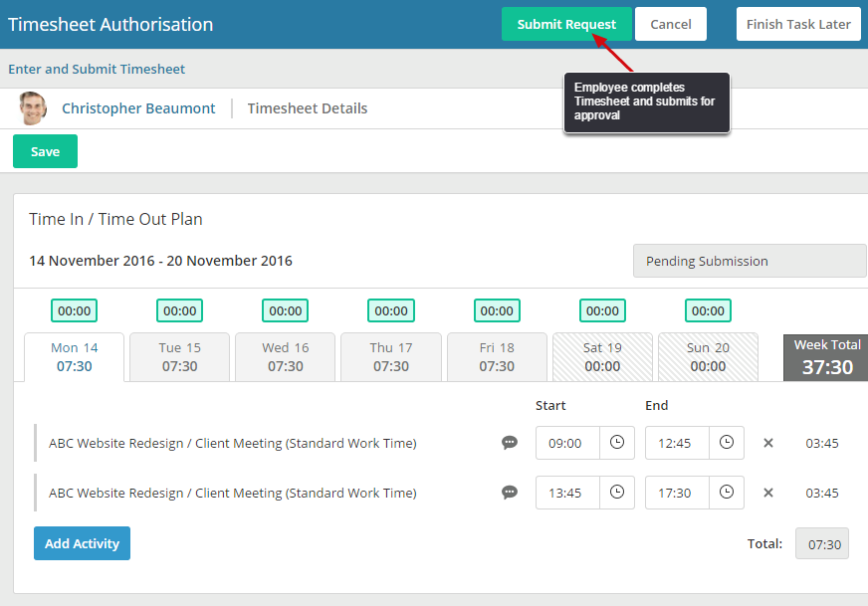Select the Mon 14 day tab
Image resolution: width=868 pixels, height=606 pixels.
click(75, 356)
